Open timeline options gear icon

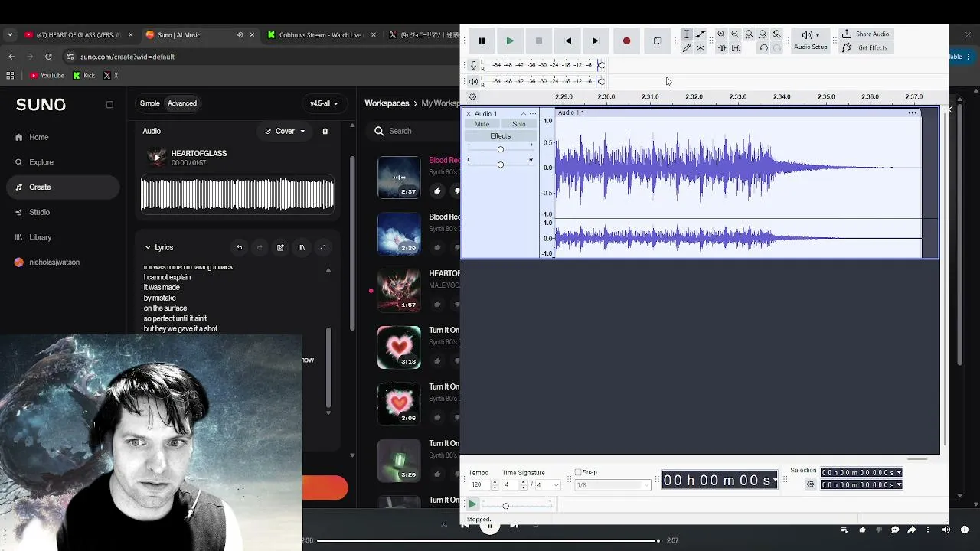click(472, 97)
